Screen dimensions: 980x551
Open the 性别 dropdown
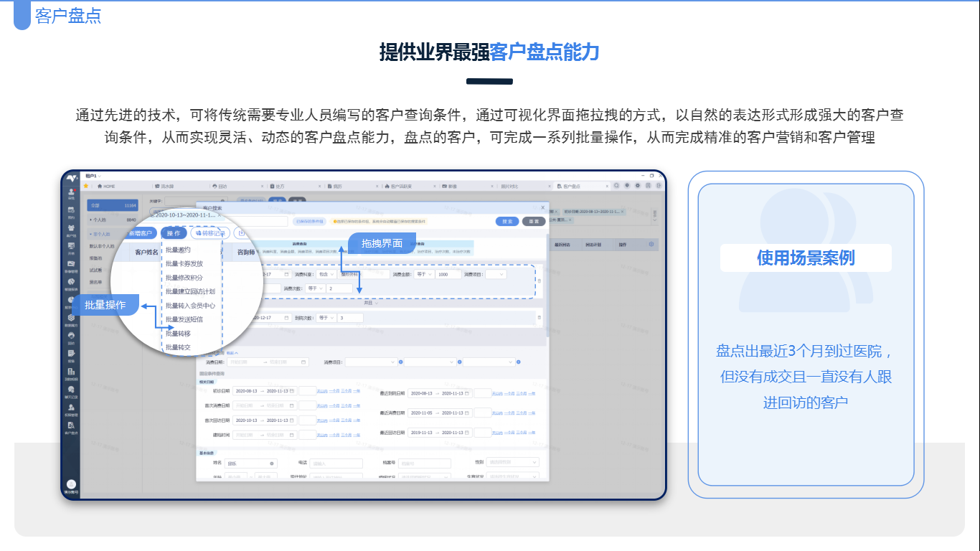click(513, 462)
